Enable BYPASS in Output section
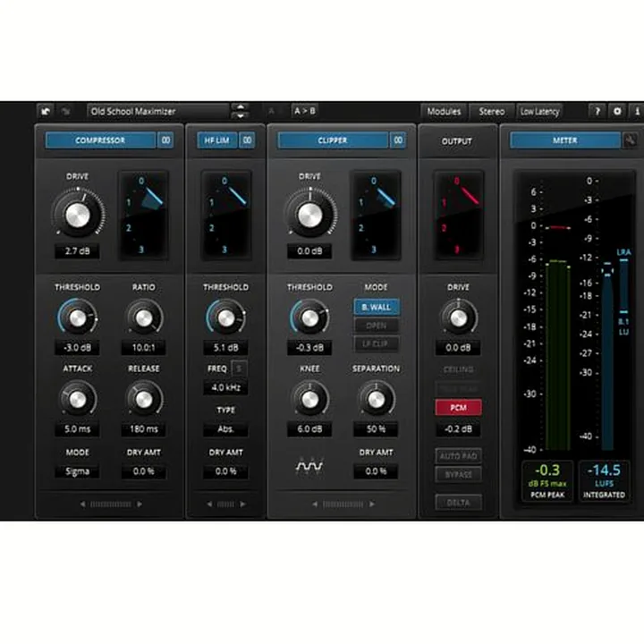The height and width of the screenshot is (644, 644). pyautogui.click(x=458, y=474)
